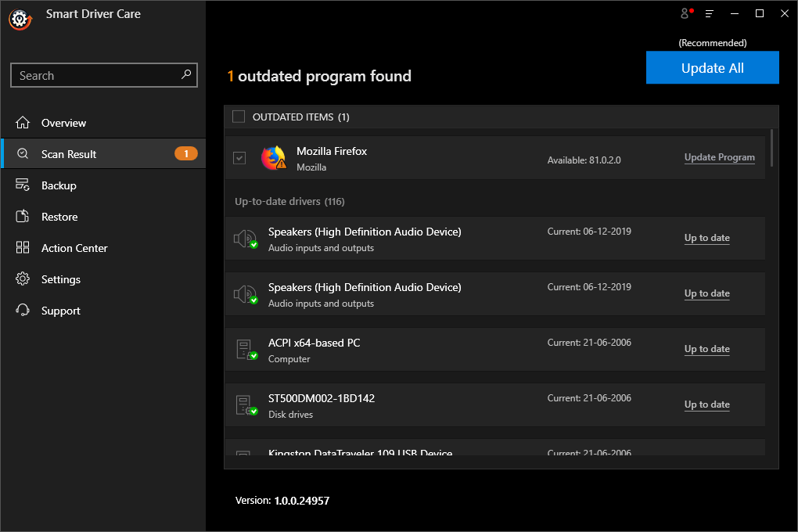Toggle the Outdated Items header checkbox
798x532 pixels.
239,116
